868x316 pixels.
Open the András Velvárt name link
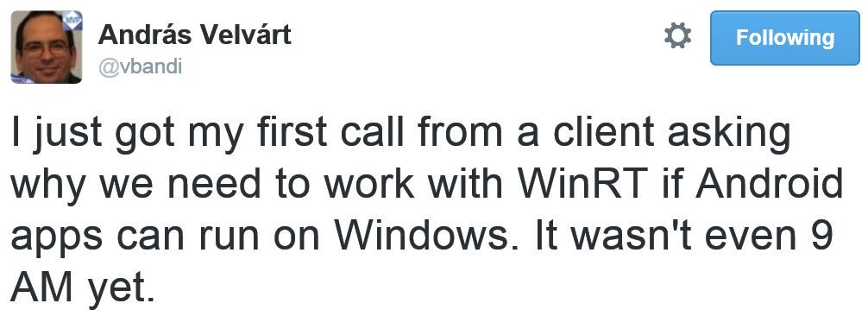click(x=194, y=35)
